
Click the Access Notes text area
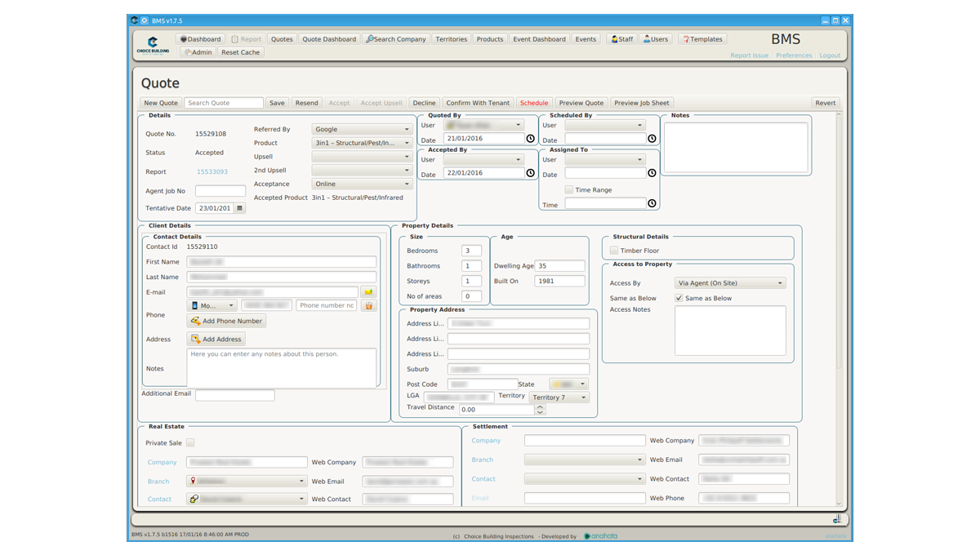tap(730, 331)
